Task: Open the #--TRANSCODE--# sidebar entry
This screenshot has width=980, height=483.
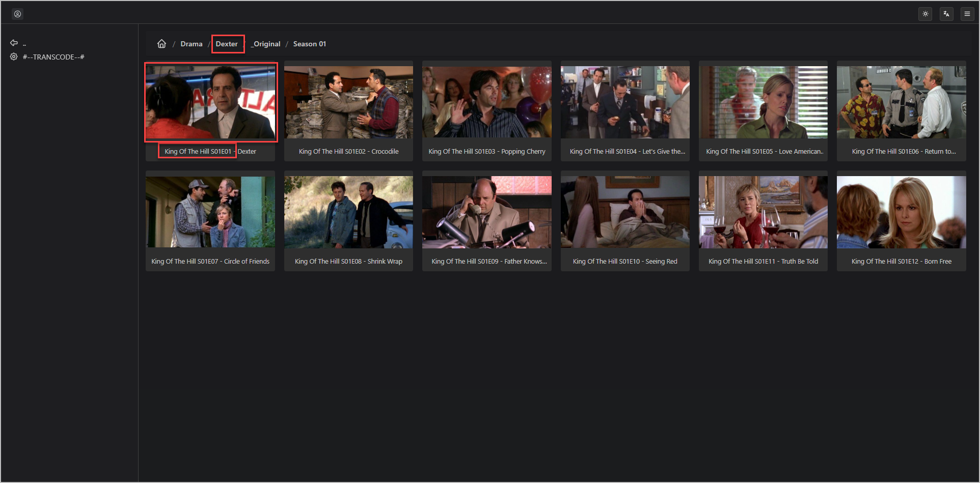Action: pyautogui.click(x=53, y=57)
